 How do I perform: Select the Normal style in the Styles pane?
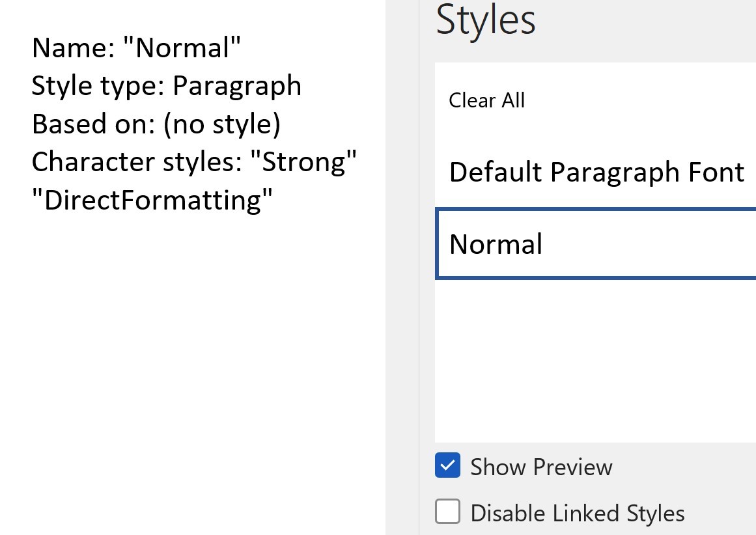496,244
